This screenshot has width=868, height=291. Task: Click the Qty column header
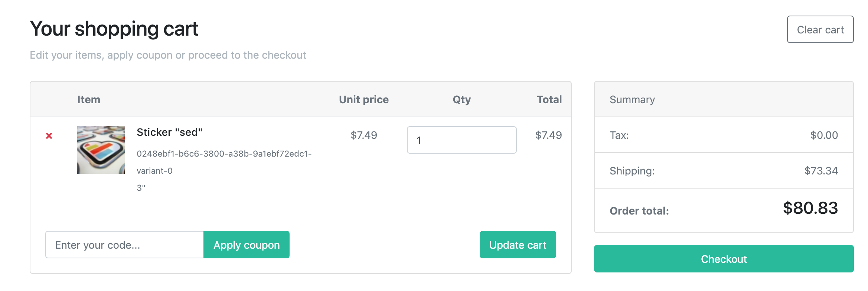click(461, 99)
